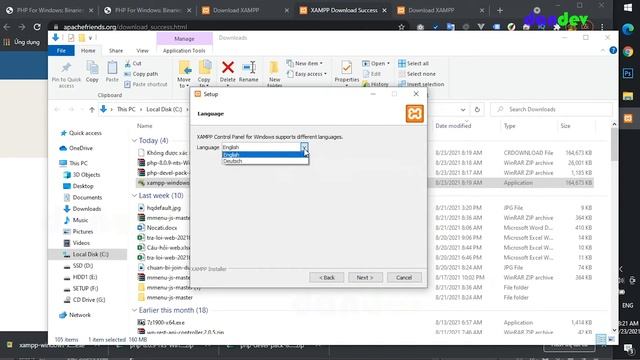640x360 pixels.
Task: Click the Delete icon in Explorer ribbon
Action: (228, 68)
